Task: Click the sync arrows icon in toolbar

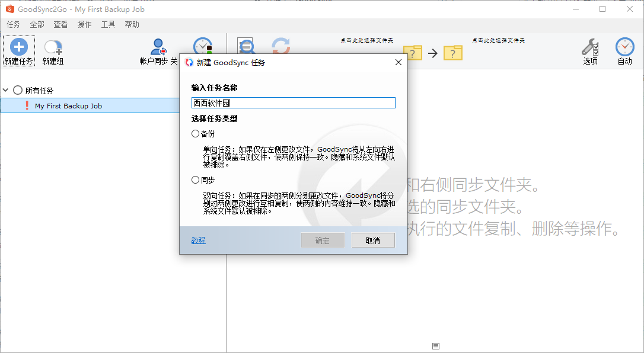Action: click(x=281, y=46)
